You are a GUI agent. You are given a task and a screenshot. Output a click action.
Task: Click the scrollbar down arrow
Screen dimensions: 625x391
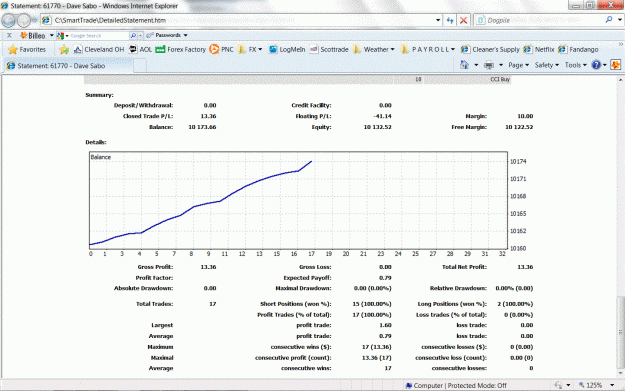point(620,373)
